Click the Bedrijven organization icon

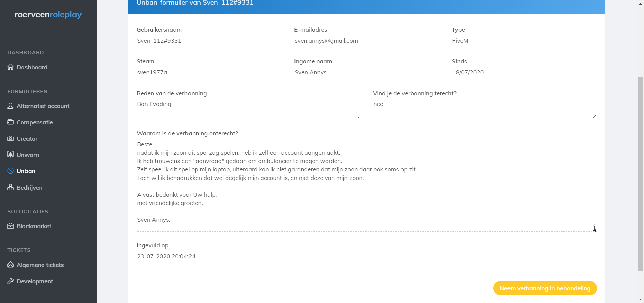click(11, 187)
